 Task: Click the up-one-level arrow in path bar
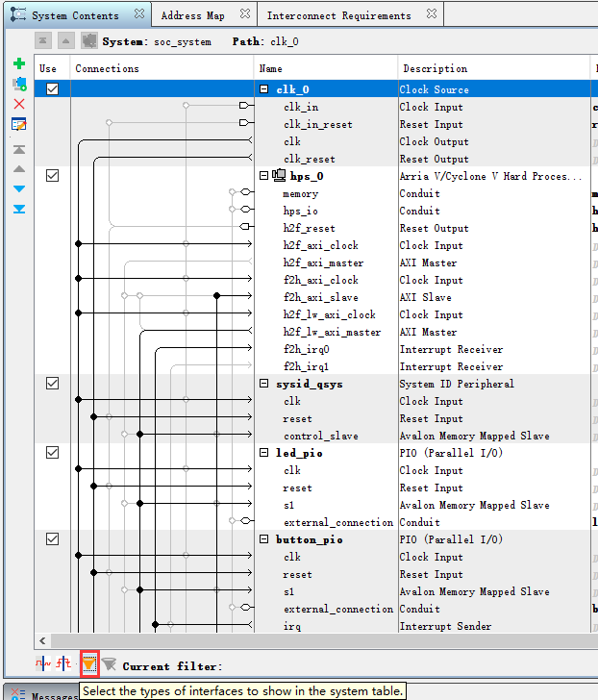click(65, 41)
